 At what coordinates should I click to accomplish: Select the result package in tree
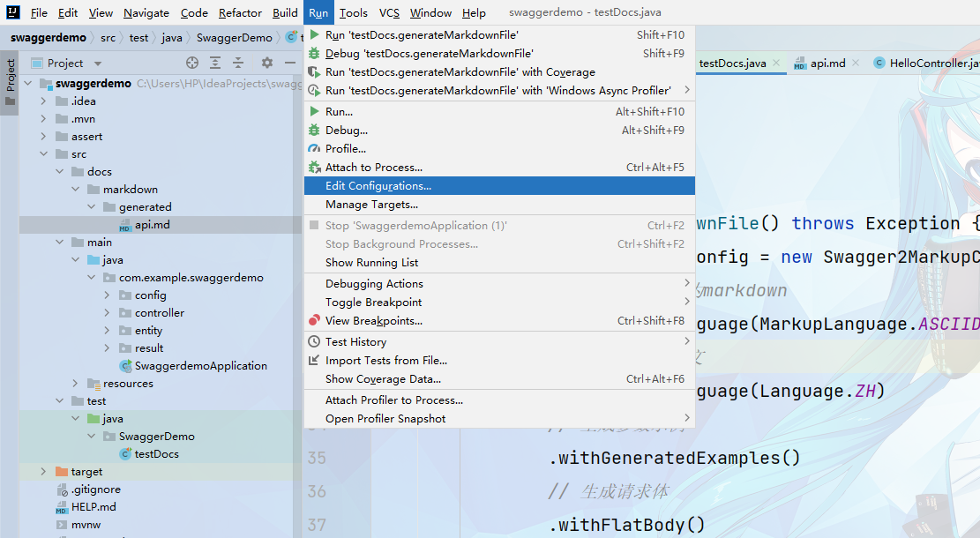(149, 348)
